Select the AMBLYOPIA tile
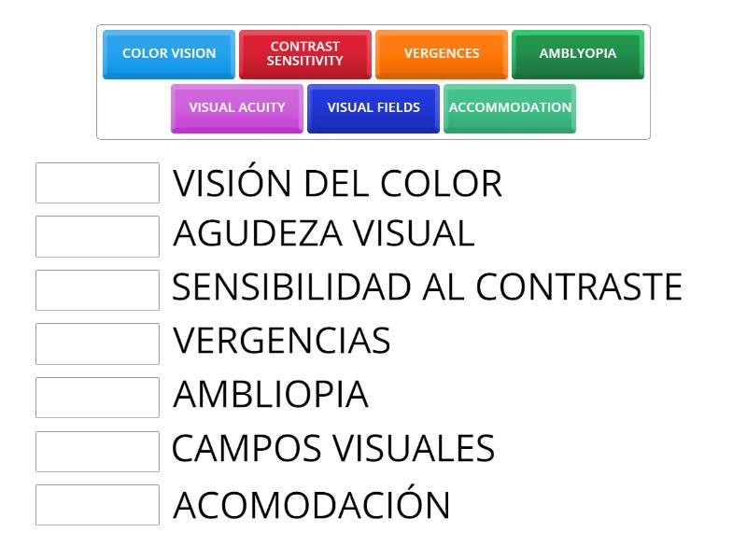The height and width of the screenshot is (560, 747). point(576,53)
